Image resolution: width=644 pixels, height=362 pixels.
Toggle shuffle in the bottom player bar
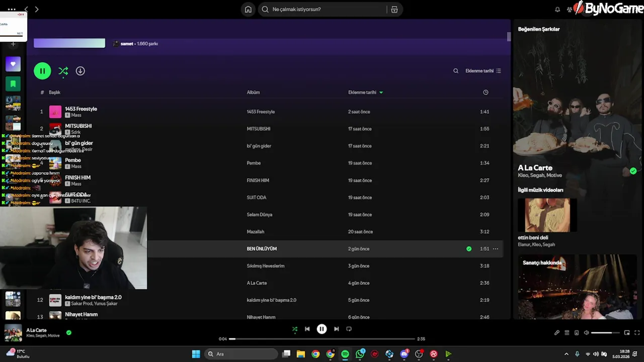point(295,329)
